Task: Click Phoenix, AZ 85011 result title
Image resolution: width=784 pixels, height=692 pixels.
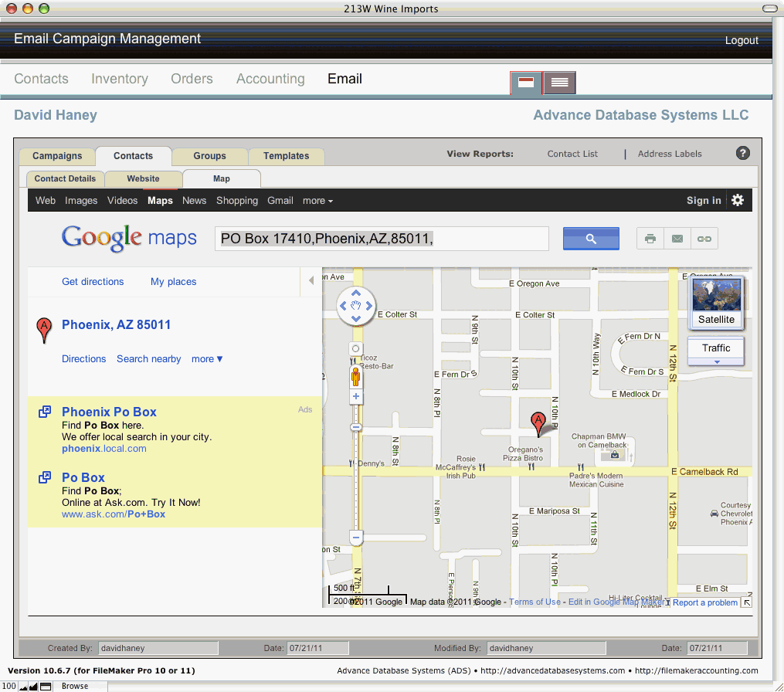Action: 116,324
